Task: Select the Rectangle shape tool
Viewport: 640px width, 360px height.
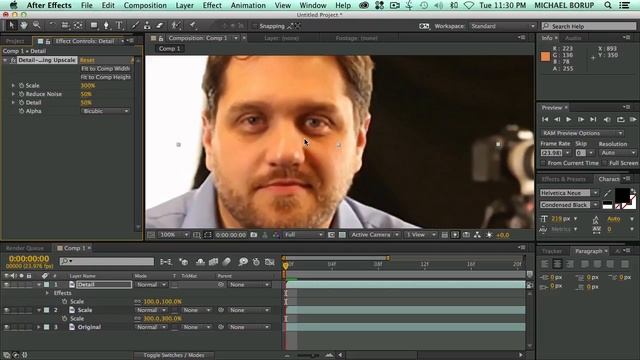Action: (94, 25)
